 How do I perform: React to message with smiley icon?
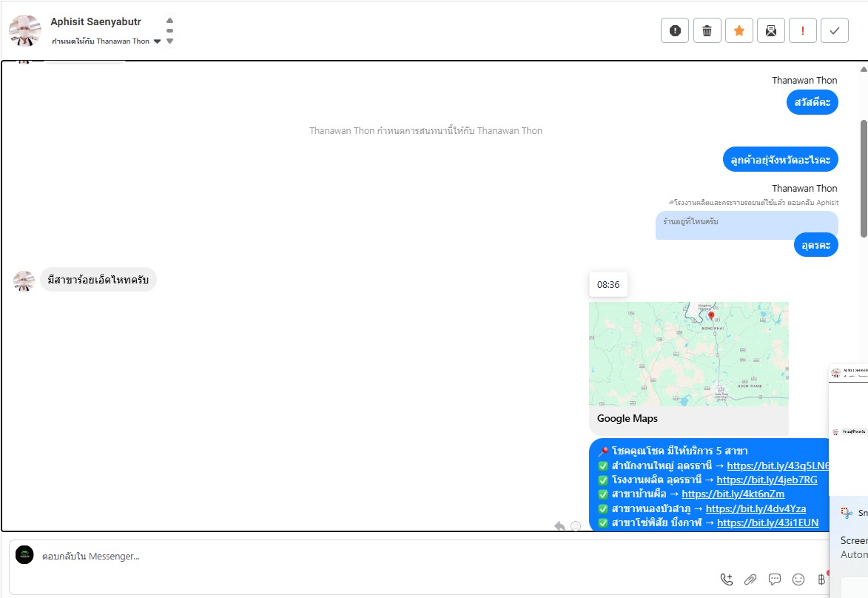(x=576, y=525)
